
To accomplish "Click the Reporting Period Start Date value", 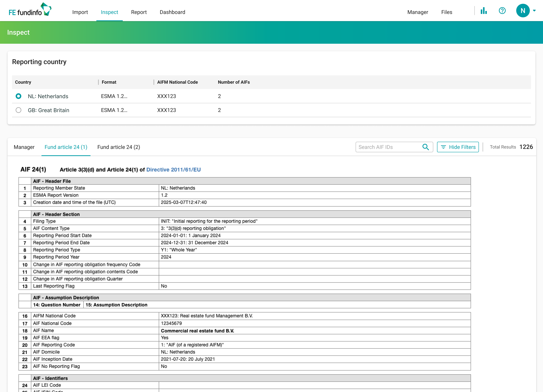I will click(191, 235).
